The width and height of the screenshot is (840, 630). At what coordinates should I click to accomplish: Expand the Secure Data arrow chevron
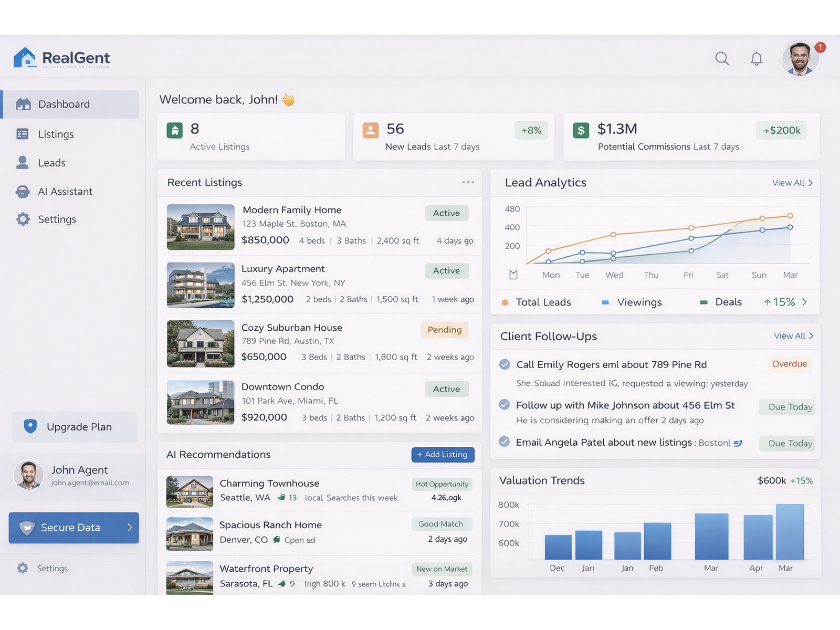pyautogui.click(x=130, y=527)
